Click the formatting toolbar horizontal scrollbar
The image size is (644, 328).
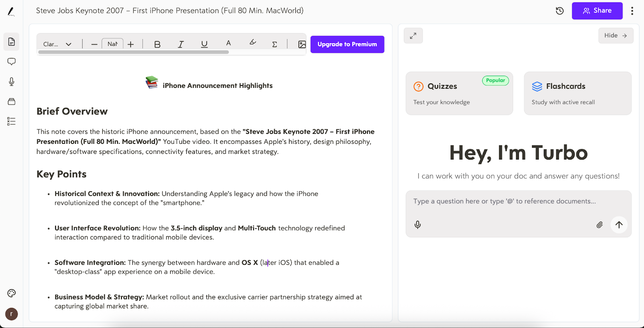tap(134, 52)
